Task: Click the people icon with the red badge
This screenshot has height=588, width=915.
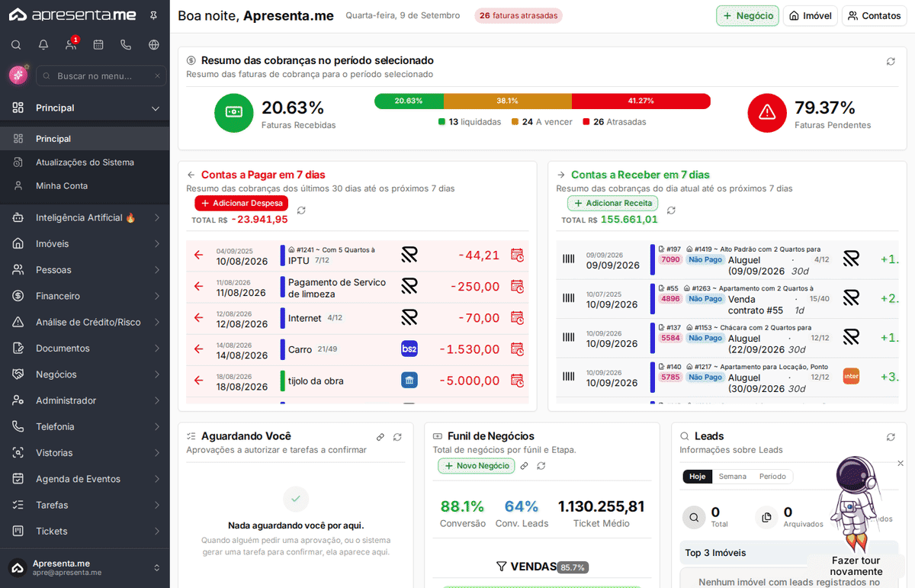Action: 71,45
